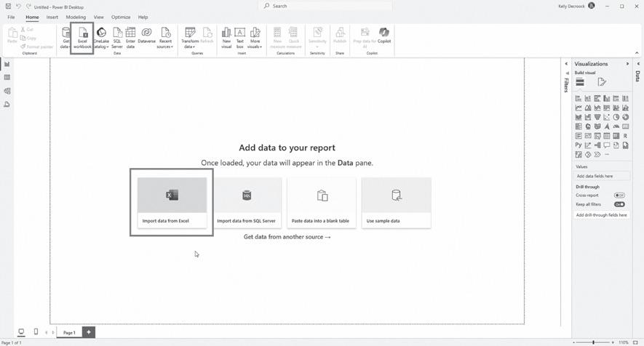Click the Excel workbook ribbon button

[82, 39]
